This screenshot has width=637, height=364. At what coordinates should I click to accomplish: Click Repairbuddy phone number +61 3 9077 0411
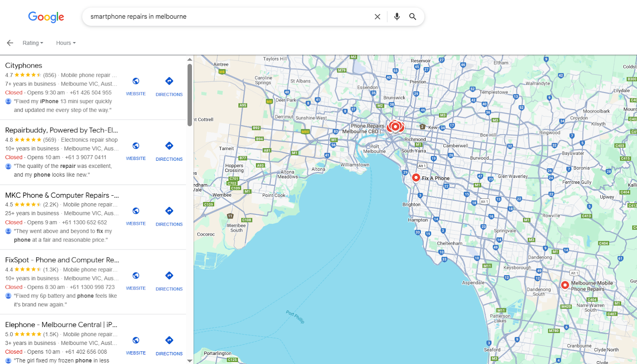pyautogui.click(x=86, y=158)
